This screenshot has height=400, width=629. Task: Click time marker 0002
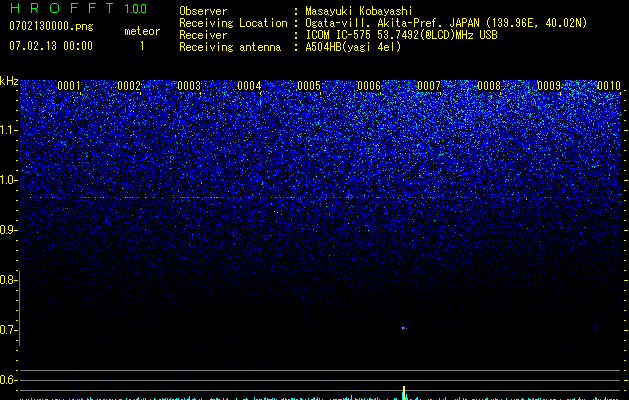[x=129, y=86]
